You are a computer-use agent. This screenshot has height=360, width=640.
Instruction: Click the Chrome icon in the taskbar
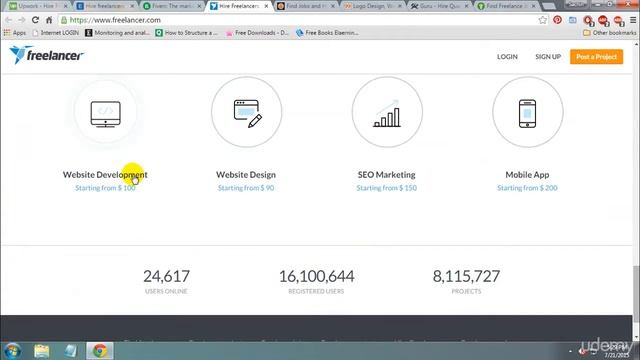[100, 351]
